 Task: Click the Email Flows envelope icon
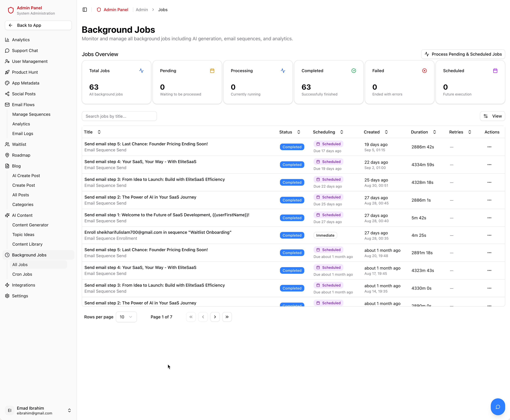click(7, 104)
